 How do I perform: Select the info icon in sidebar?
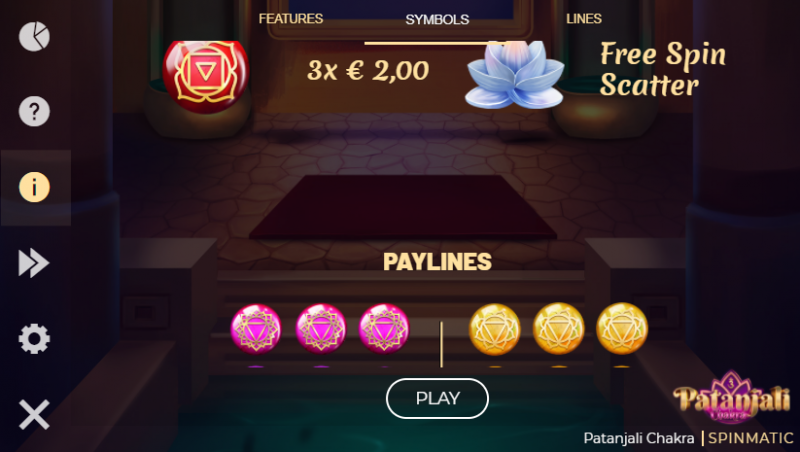click(34, 187)
